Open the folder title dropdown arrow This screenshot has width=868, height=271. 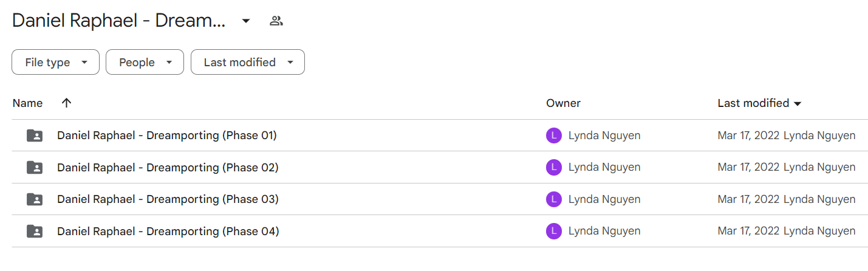(x=246, y=21)
